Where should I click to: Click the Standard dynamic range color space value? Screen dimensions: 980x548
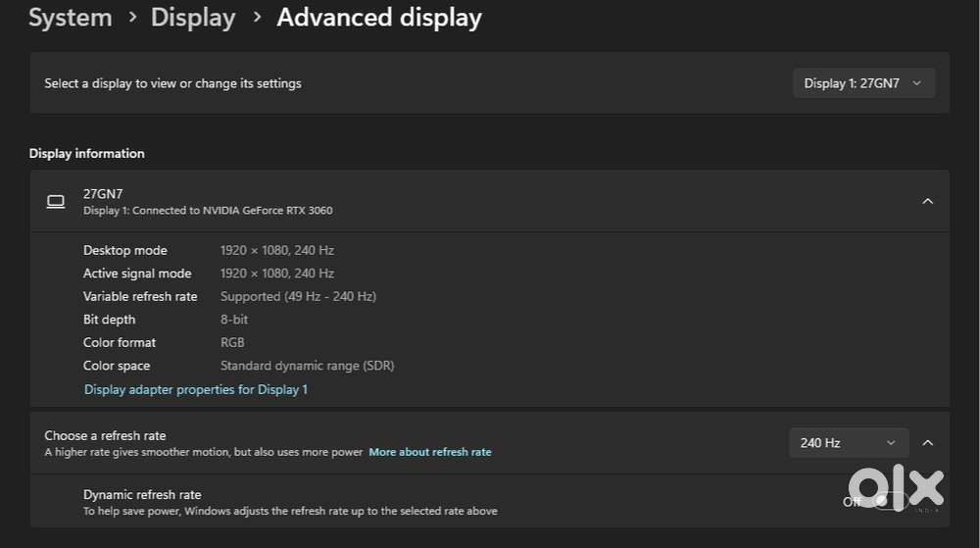[x=307, y=366]
